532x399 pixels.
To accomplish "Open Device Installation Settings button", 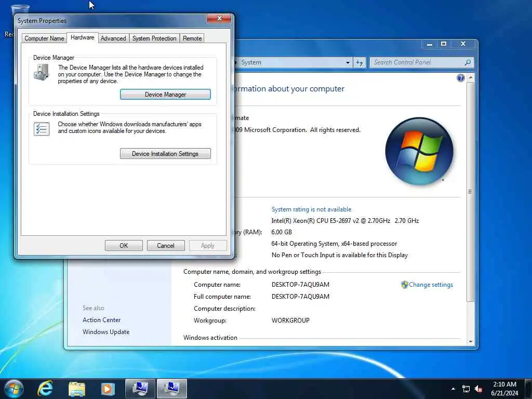I will 165,154.
